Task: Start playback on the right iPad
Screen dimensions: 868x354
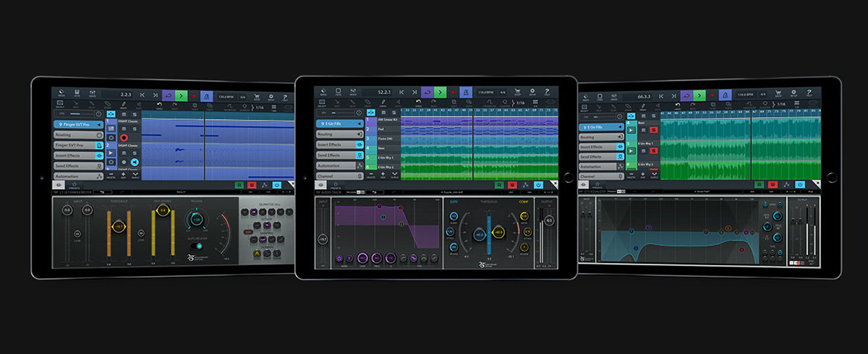Action: [x=699, y=95]
